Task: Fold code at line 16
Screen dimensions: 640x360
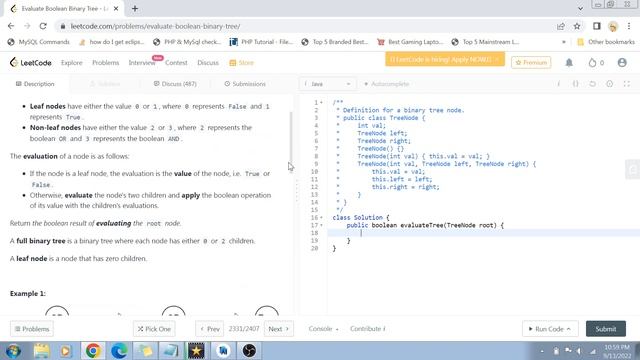Action: point(321,218)
